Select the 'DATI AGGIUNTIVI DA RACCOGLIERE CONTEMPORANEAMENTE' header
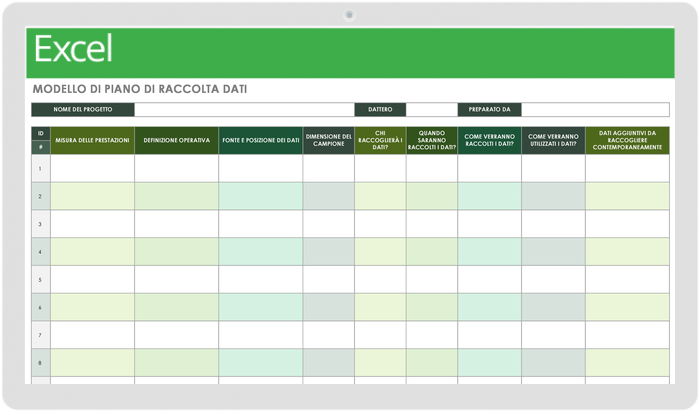Viewport: 700px width, 412px height. pos(627,140)
